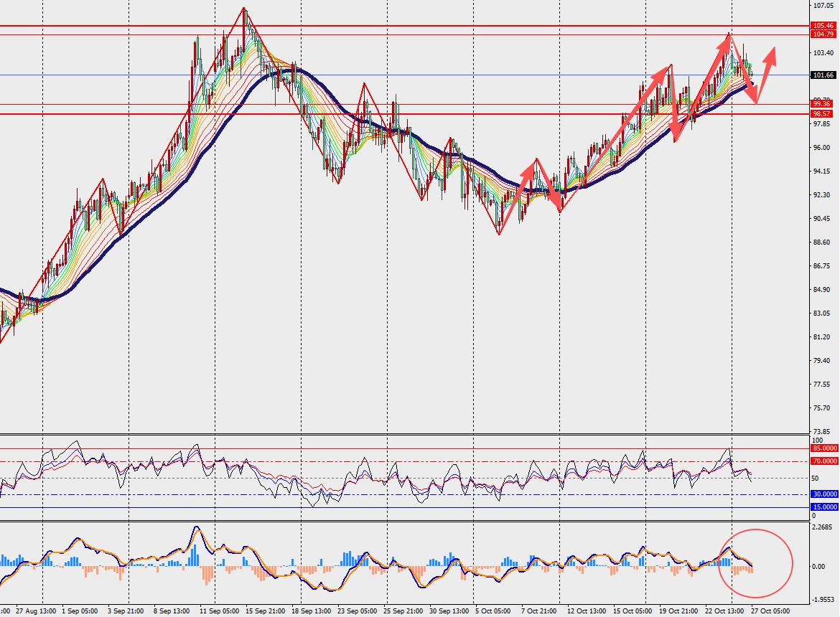Click the 81.20 price axis value

click(x=822, y=337)
